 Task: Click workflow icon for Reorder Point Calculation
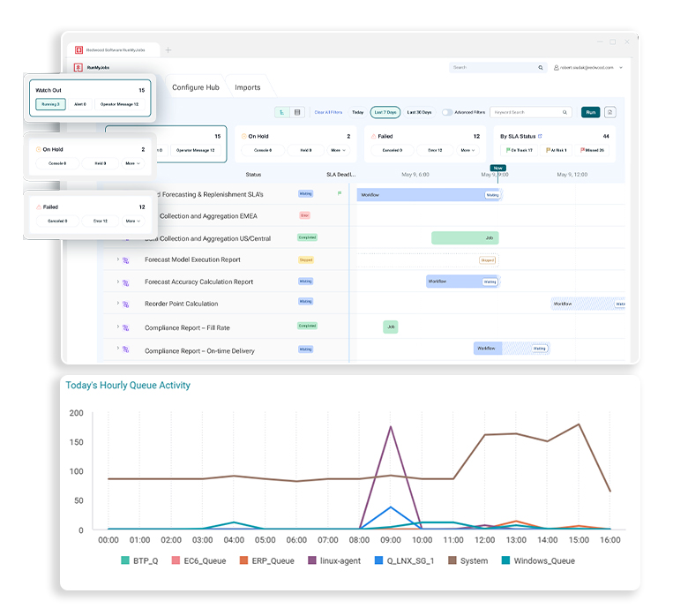coord(126,304)
